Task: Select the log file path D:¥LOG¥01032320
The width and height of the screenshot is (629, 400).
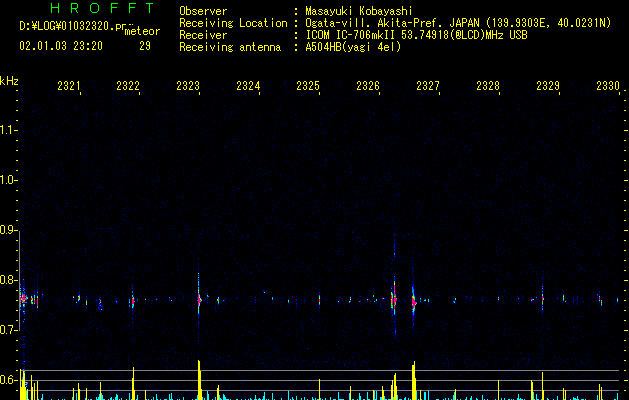Action: tap(66, 26)
